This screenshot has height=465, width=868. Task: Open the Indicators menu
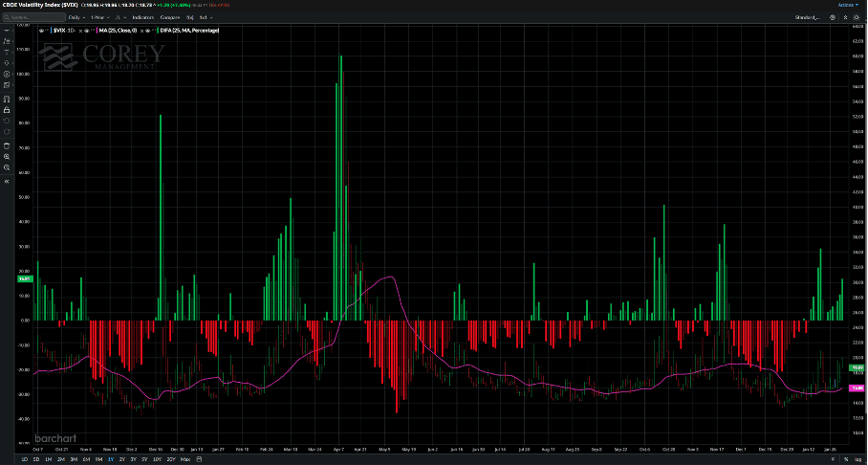(142, 17)
